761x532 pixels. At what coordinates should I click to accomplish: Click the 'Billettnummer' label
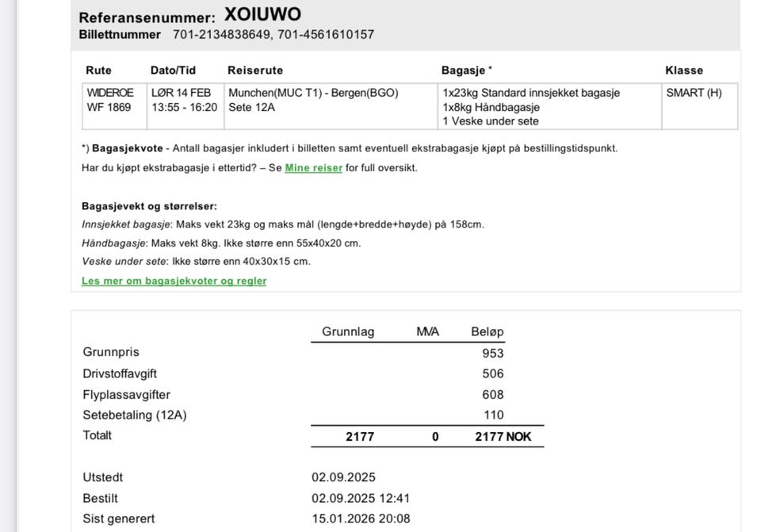pyautogui.click(x=120, y=34)
